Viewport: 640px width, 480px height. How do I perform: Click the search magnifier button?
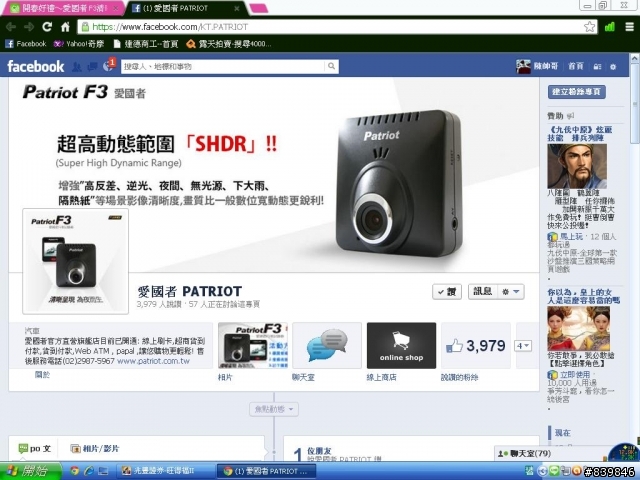331,66
